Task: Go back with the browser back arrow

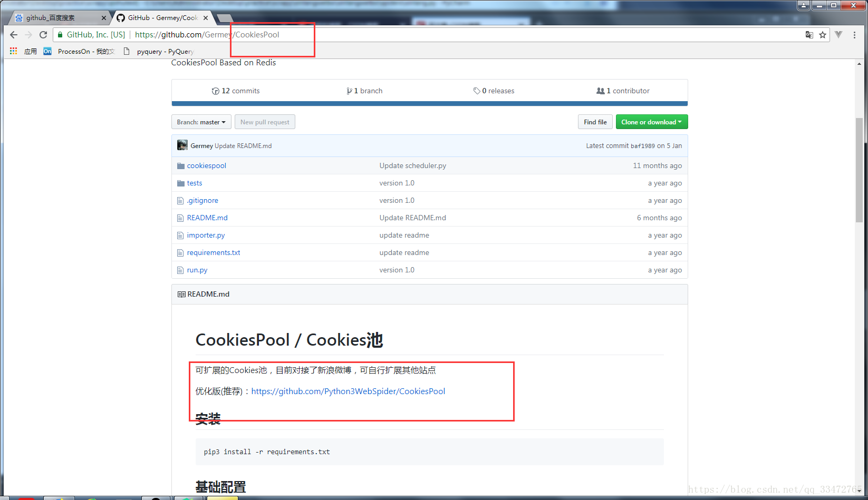Action: pyautogui.click(x=14, y=35)
